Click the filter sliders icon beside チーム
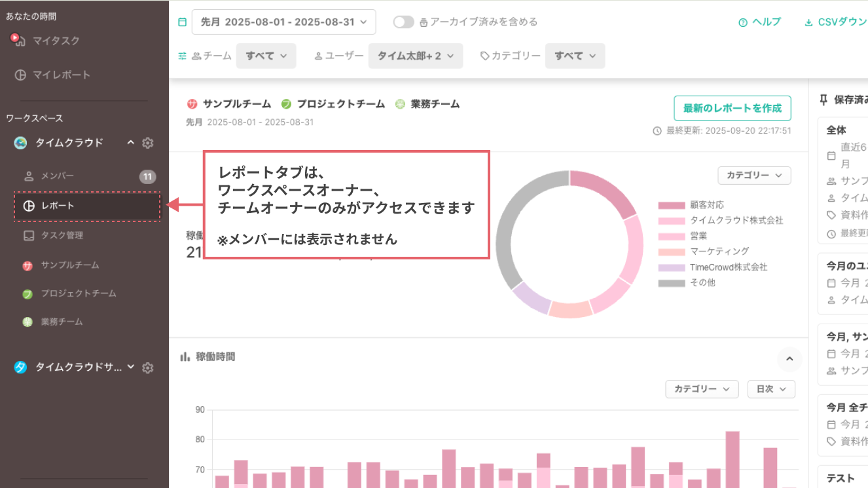 point(183,56)
